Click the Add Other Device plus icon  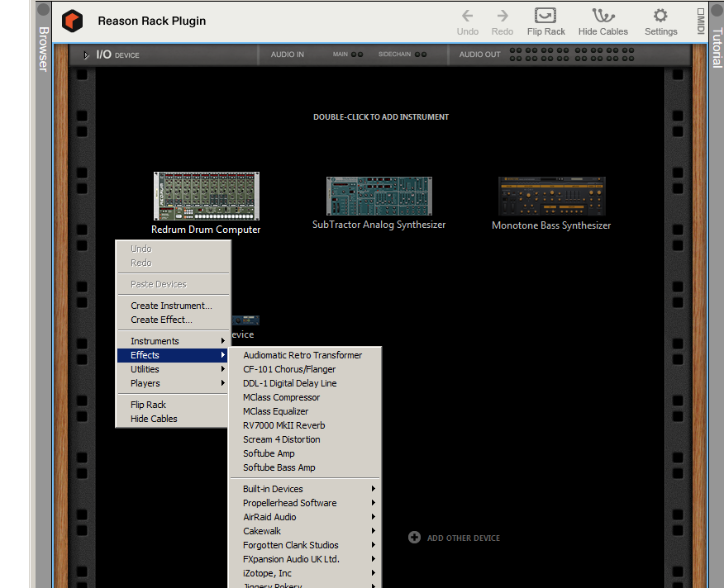tap(414, 538)
